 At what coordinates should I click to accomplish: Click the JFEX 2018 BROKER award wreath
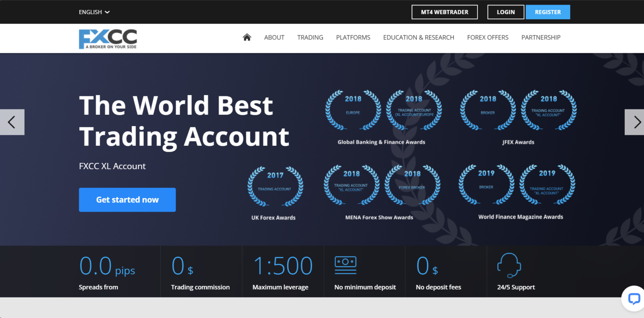(488, 110)
